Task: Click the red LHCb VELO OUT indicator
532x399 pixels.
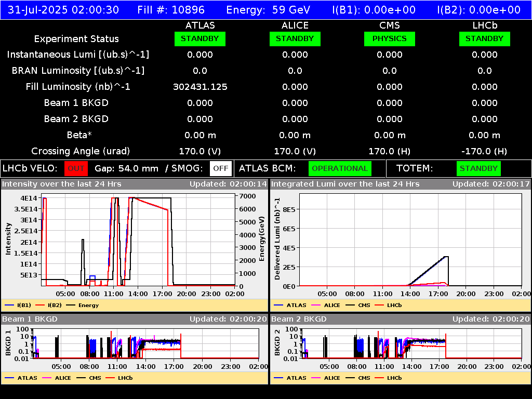Action: pyautogui.click(x=76, y=168)
